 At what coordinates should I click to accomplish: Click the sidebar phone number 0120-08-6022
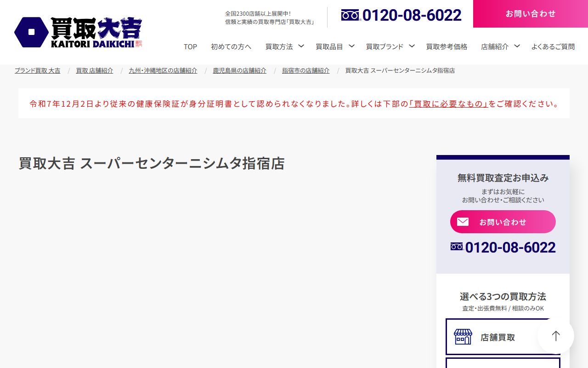pyautogui.click(x=510, y=247)
